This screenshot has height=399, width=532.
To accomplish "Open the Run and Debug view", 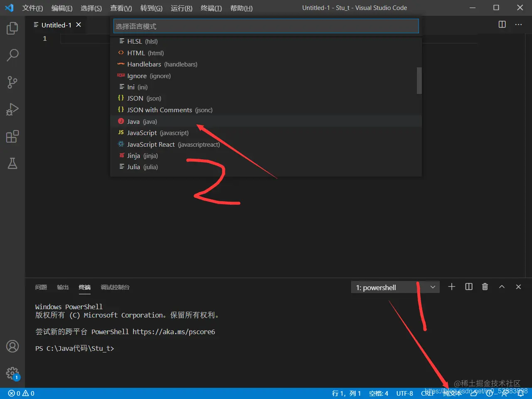I will [x=12, y=109].
